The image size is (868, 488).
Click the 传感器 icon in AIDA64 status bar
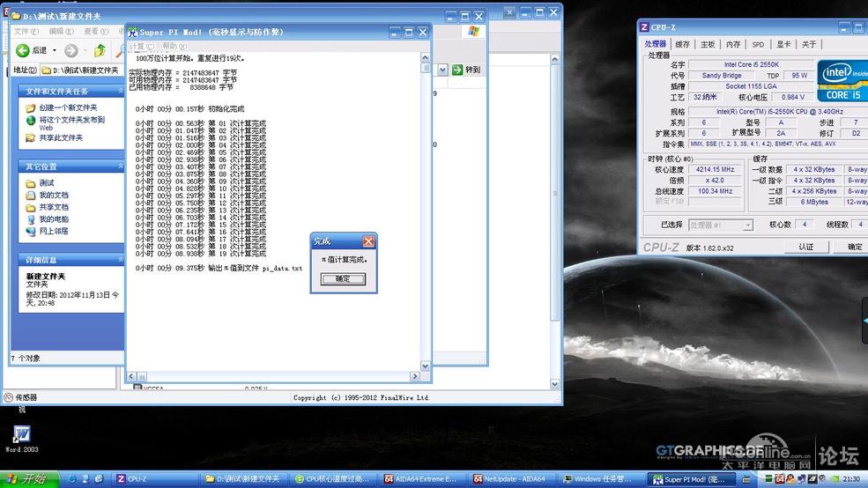(9, 397)
